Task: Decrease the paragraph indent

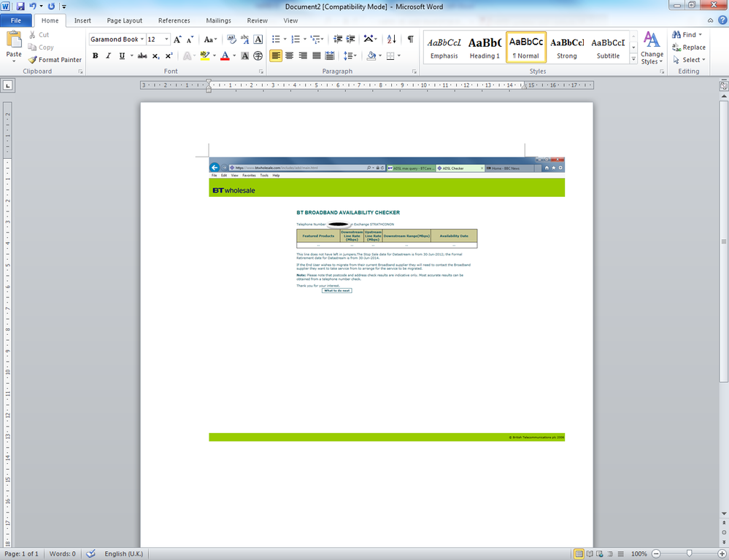Action: point(338,39)
